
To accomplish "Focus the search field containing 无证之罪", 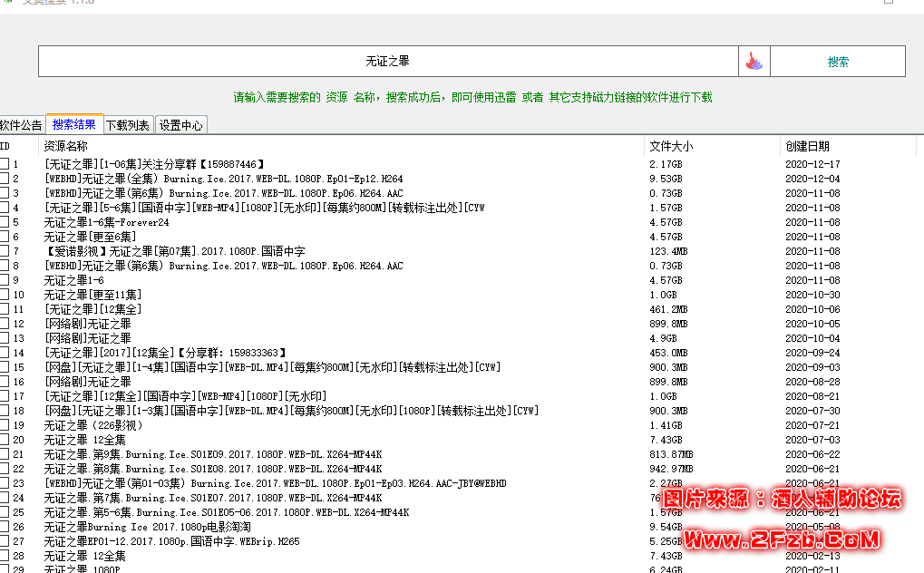I will click(x=388, y=62).
